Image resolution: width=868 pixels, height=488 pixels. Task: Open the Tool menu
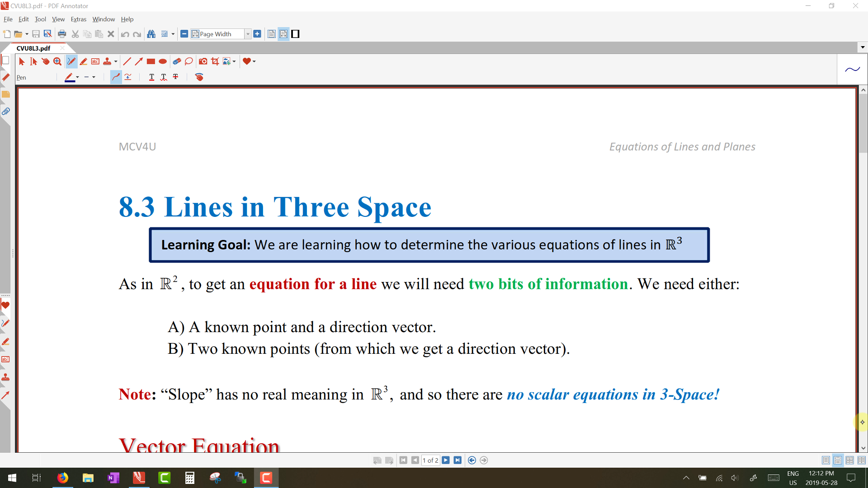40,19
